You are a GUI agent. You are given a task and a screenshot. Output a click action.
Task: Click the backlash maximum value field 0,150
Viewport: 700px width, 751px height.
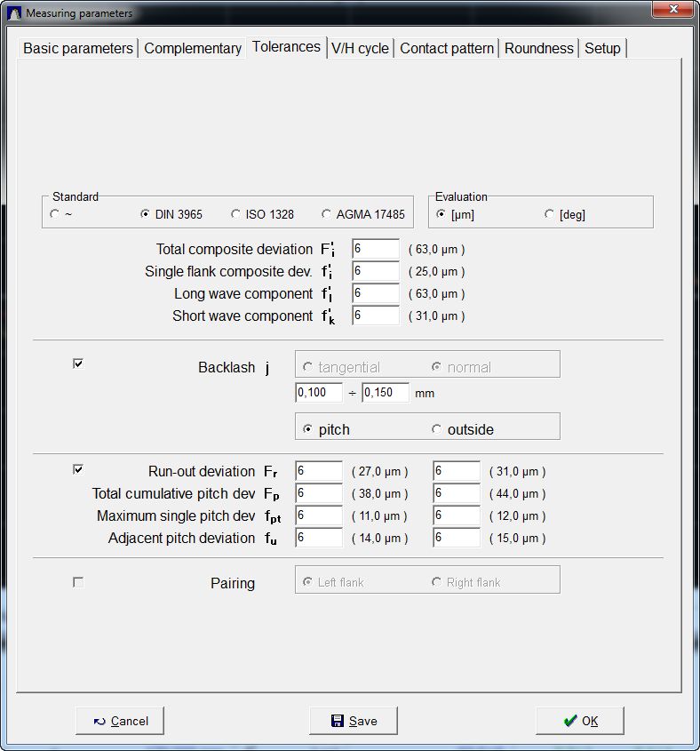click(385, 393)
